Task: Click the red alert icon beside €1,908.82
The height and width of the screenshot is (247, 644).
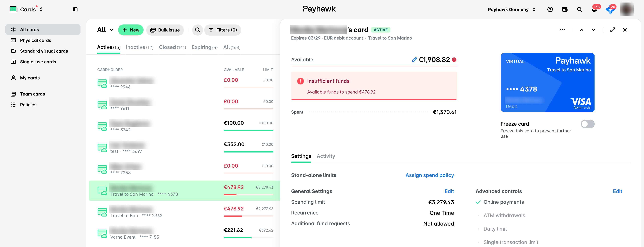Action: (x=454, y=60)
